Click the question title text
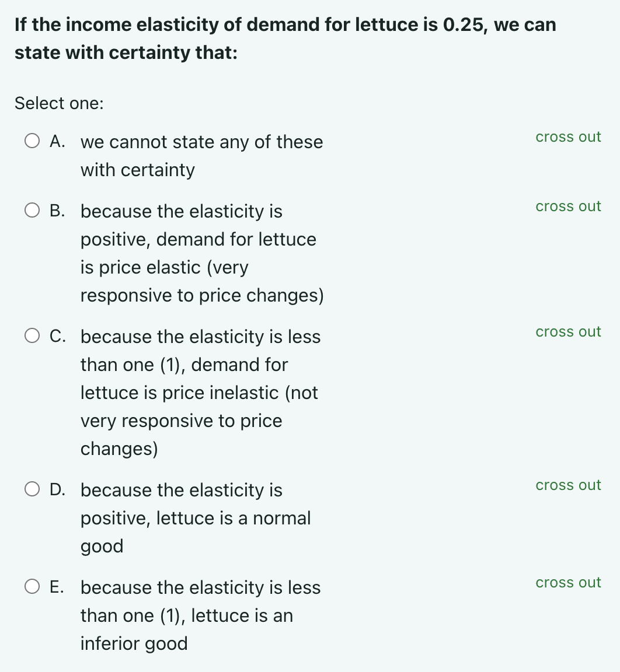620x672 pixels. [285, 38]
